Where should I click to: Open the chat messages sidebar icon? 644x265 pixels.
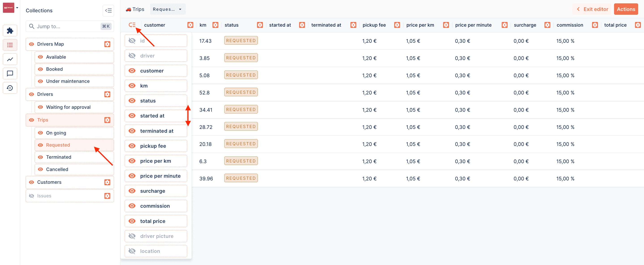point(10,74)
